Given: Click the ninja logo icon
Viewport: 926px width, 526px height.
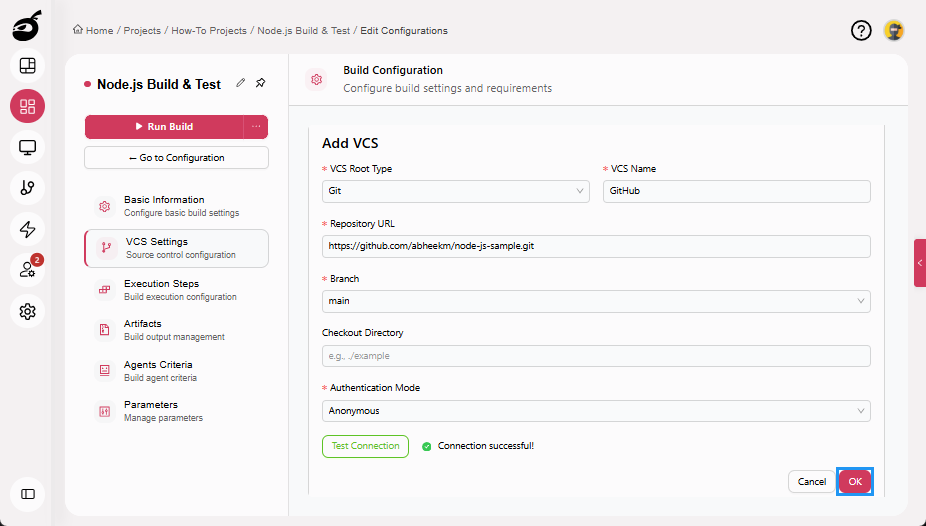Looking at the screenshot, I should click(x=27, y=27).
